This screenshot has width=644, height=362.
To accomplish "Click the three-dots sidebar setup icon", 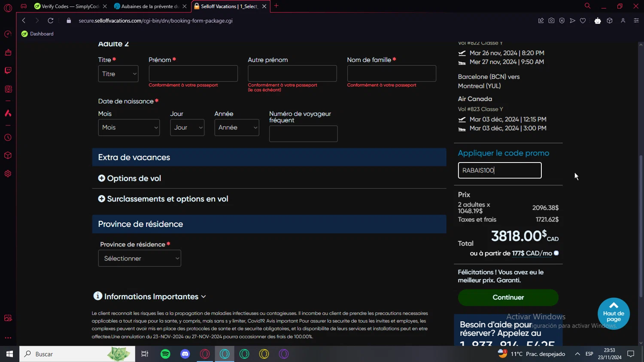I will [x=8, y=338].
